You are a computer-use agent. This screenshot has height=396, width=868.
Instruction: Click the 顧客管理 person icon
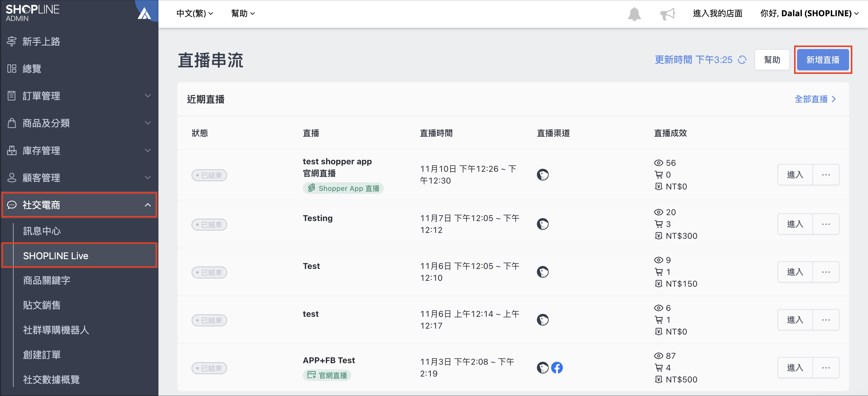pyautogui.click(x=12, y=177)
